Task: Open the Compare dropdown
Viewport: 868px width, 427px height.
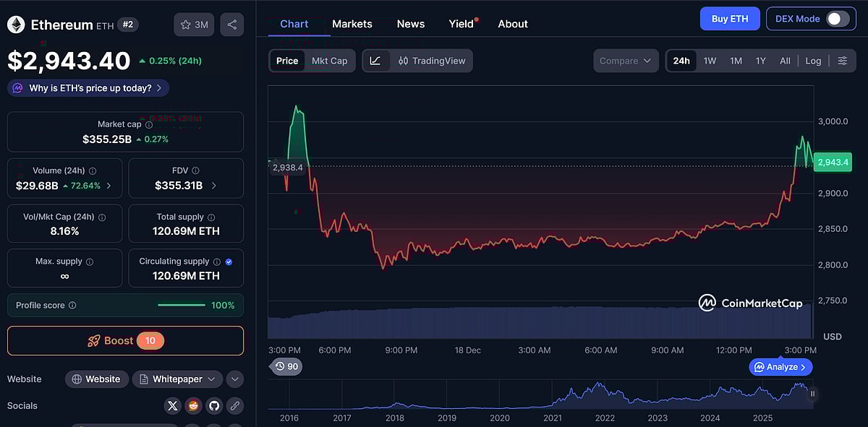Action: click(x=625, y=61)
